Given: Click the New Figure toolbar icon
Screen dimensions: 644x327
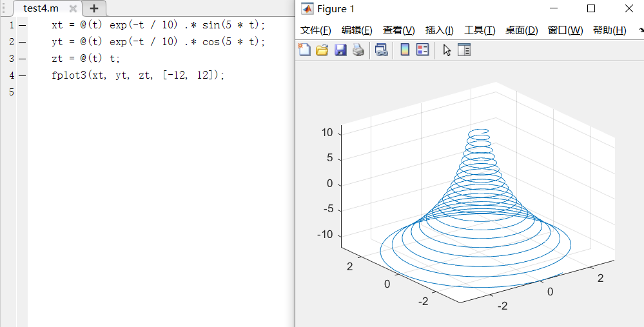Looking at the screenshot, I should [x=304, y=50].
